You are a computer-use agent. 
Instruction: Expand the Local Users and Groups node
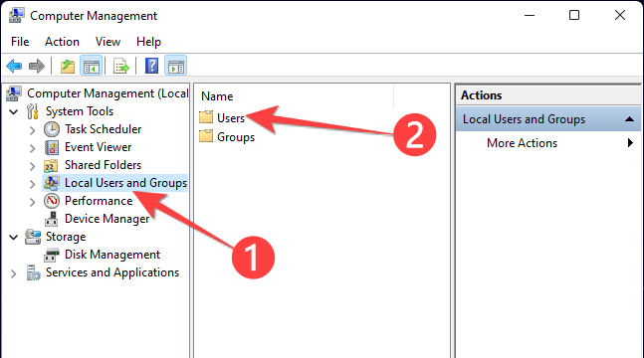(x=33, y=184)
